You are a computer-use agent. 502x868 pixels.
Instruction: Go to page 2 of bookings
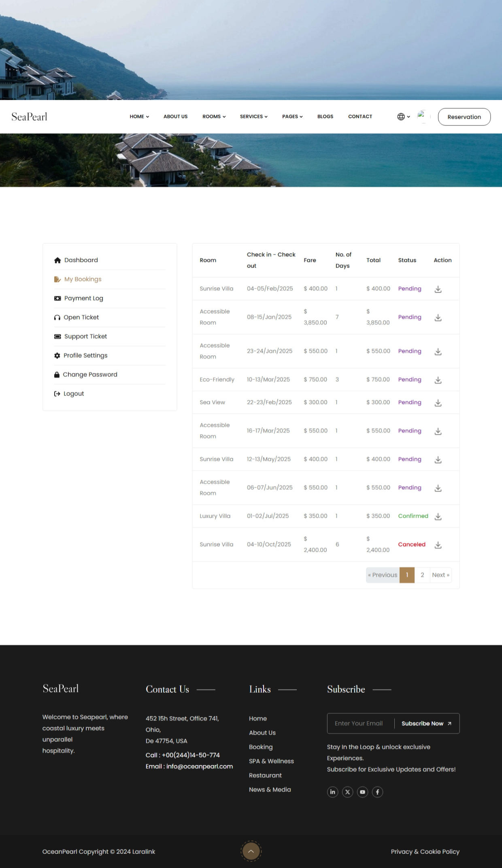pyautogui.click(x=422, y=575)
